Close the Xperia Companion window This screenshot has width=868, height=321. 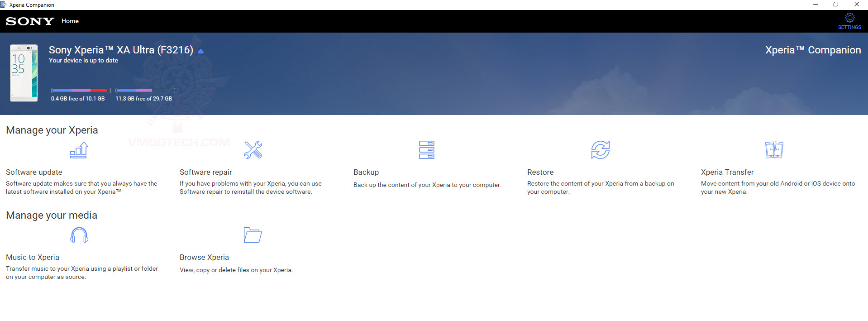pyautogui.click(x=857, y=5)
